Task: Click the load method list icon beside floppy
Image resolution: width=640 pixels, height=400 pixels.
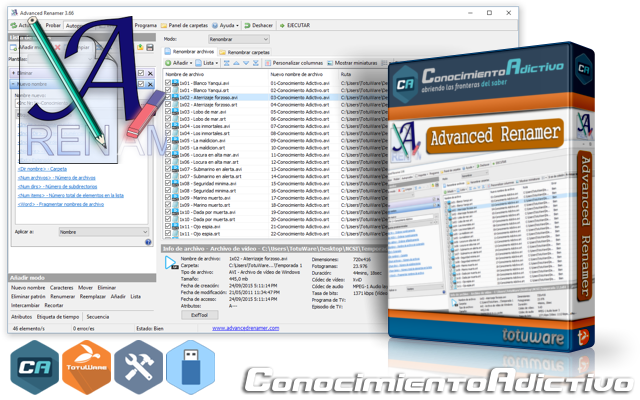Action: 140,47
